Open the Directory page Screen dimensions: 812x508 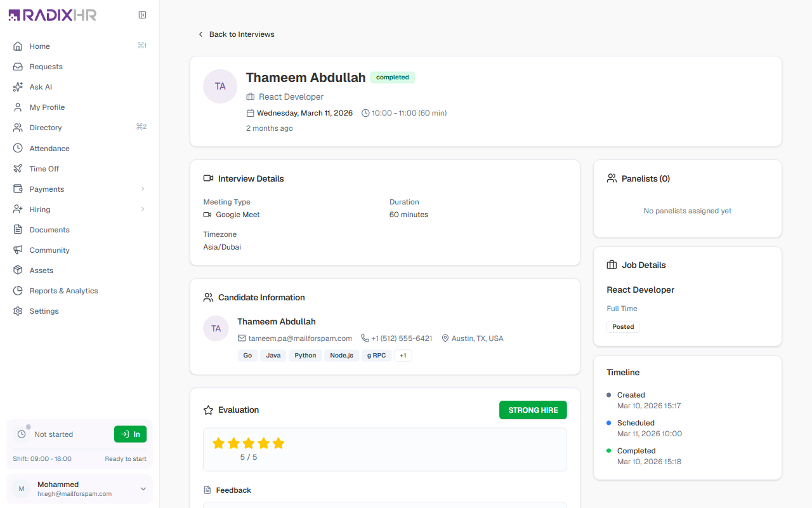click(79, 128)
